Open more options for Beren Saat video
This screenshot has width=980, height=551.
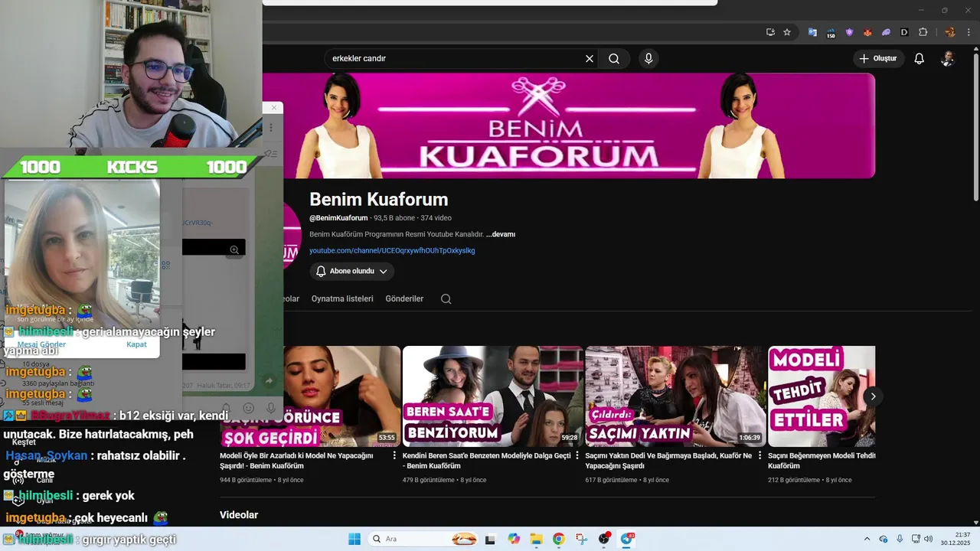click(x=578, y=456)
